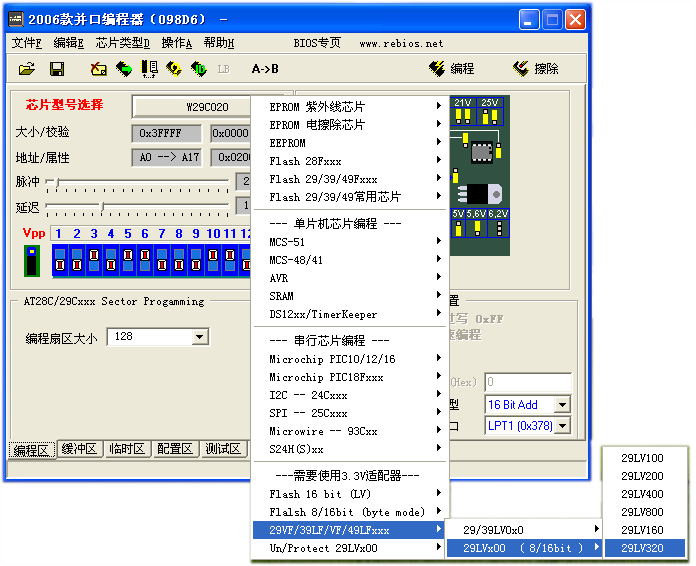Toggle the Vpp jumper switch
The width and height of the screenshot is (696, 566).
[32, 261]
